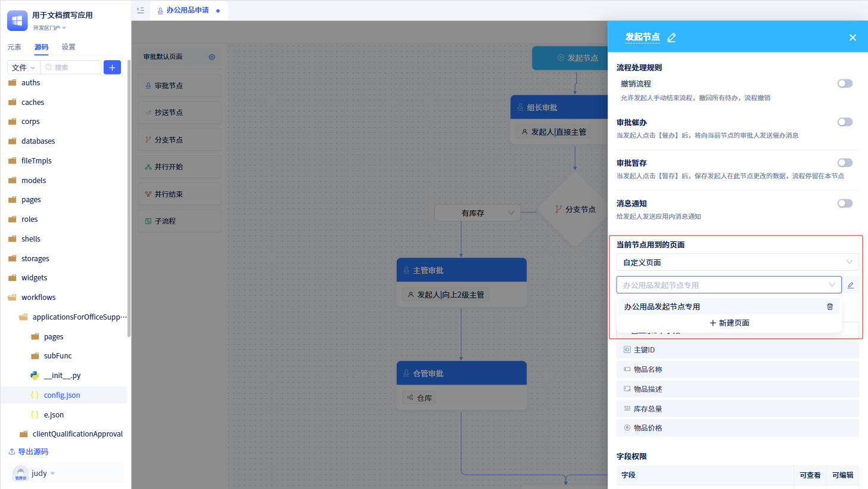868x489 pixels.
Task: Expand the 开发区门户 dropdown under app name
Action: click(x=49, y=28)
